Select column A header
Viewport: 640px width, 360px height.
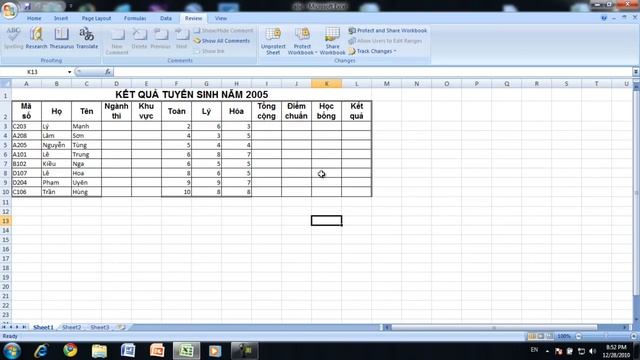[26, 84]
